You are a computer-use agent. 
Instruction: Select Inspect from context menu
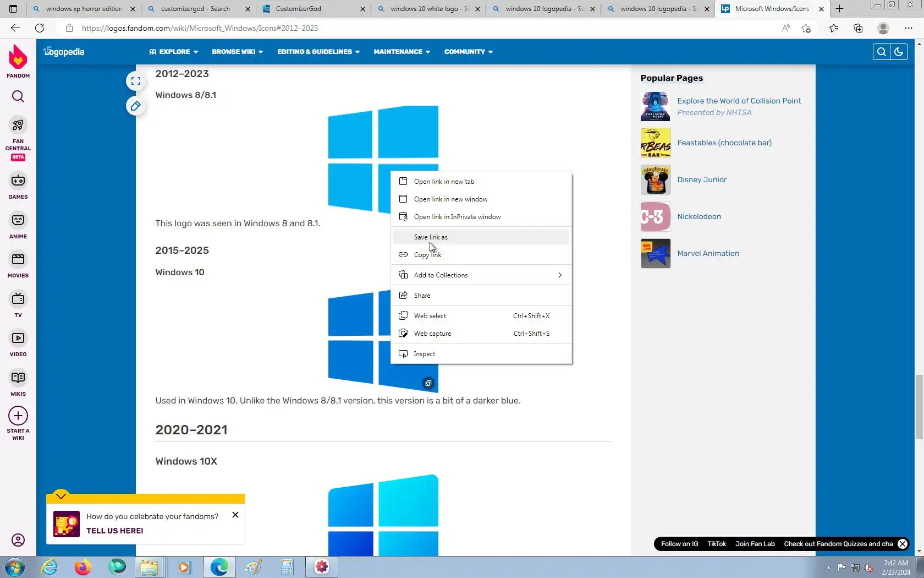[481, 354]
